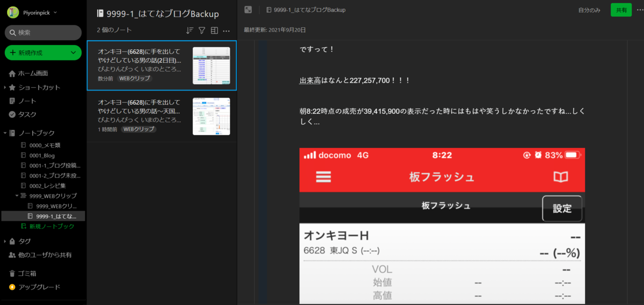Click the embedded 板フラッシュ screenshot image

tap(442, 226)
